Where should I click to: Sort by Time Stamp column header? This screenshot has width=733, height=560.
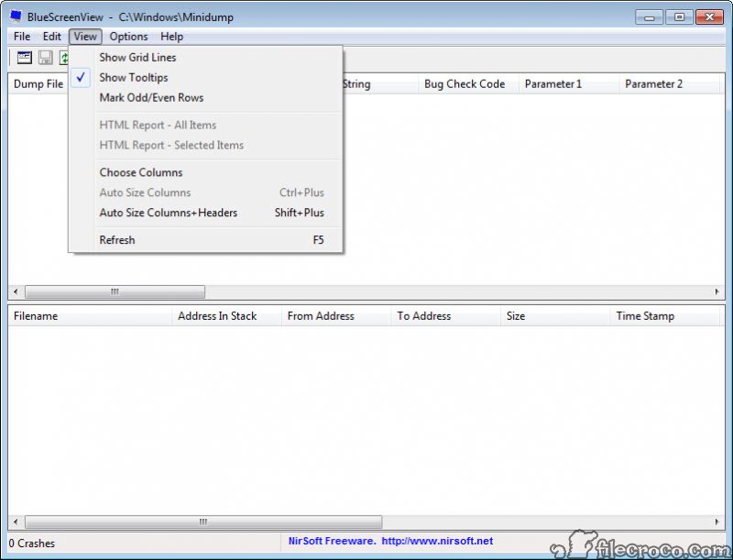[665, 316]
